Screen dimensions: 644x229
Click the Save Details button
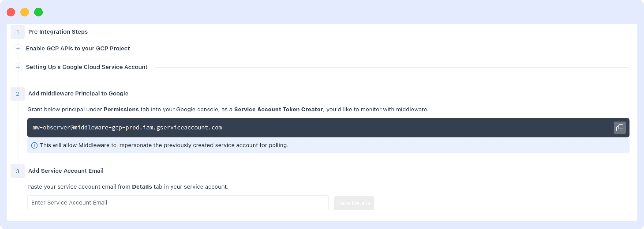[354, 203]
